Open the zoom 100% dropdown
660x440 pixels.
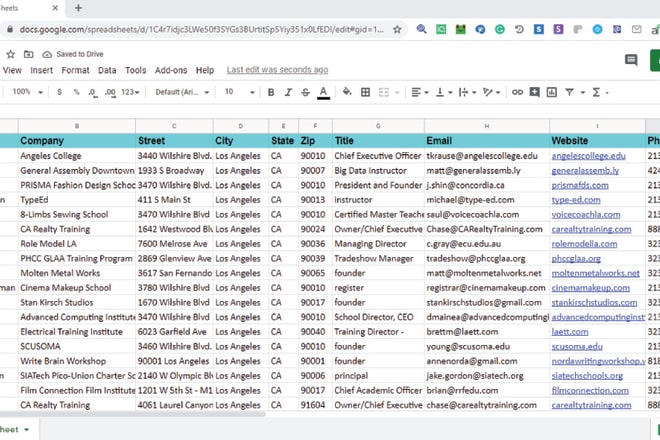click(x=27, y=92)
